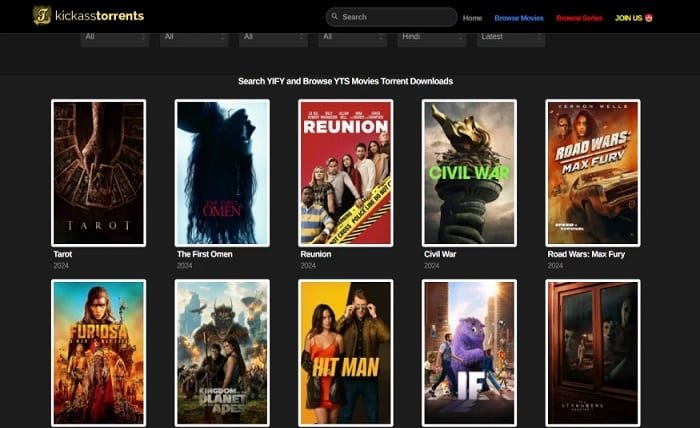
Task: Open the IF movie poster
Action: tap(469, 353)
